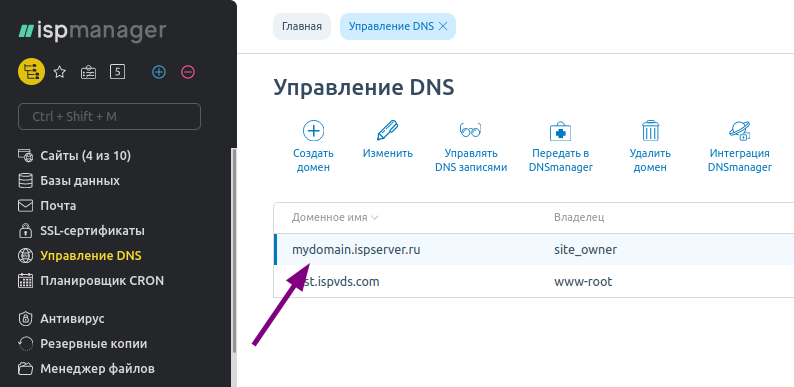Open the menu tree view icon
Screen dimensions: 794x387
click(x=31, y=72)
